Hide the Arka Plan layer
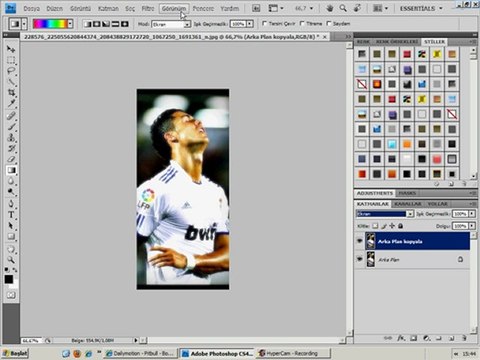480x360 pixels. coord(359,259)
